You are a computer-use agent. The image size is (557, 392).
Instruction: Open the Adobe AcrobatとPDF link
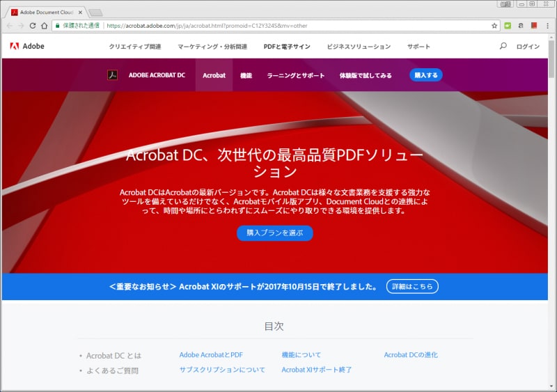click(x=211, y=354)
